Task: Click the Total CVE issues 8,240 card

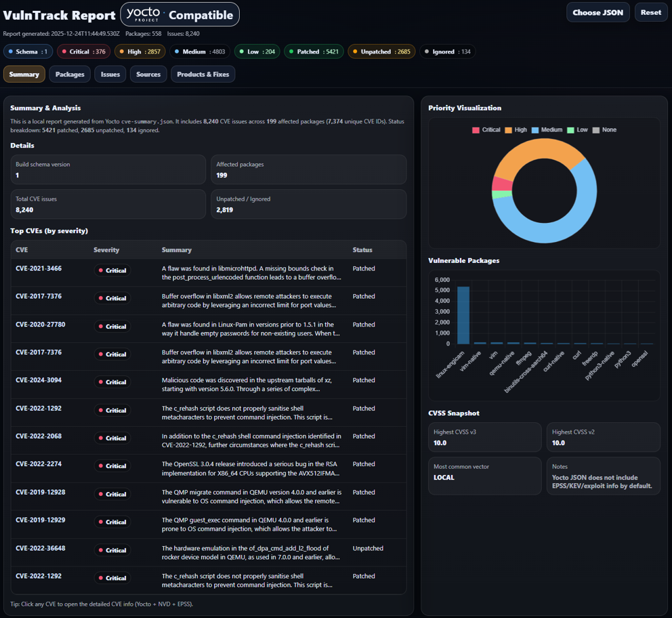Action: pos(108,205)
